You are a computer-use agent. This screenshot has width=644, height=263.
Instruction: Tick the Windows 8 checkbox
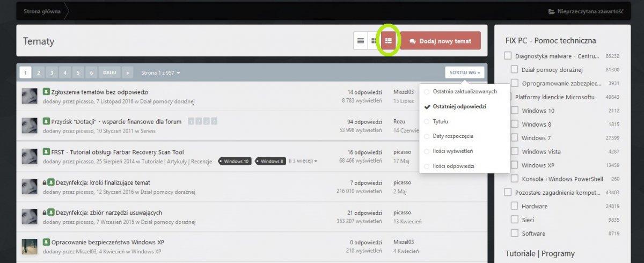(x=514, y=124)
